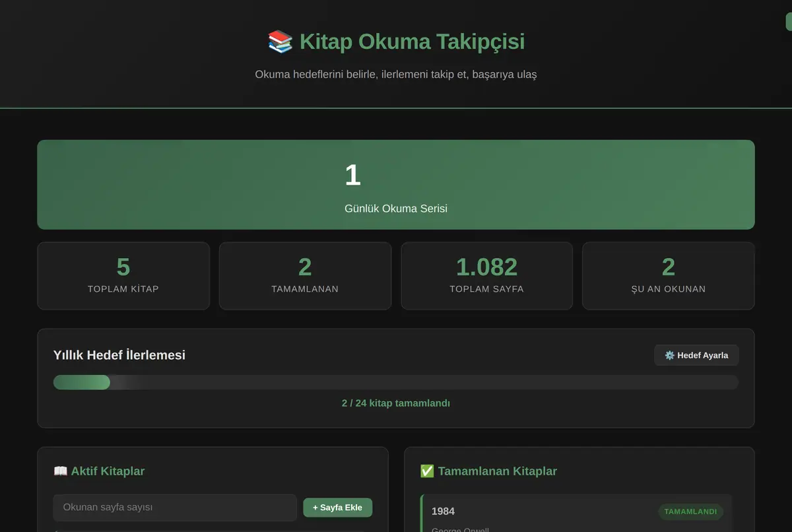This screenshot has width=792, height=532.
Task: Click the + Sayfa Ekle button
Action: click(x=337, y=508)
